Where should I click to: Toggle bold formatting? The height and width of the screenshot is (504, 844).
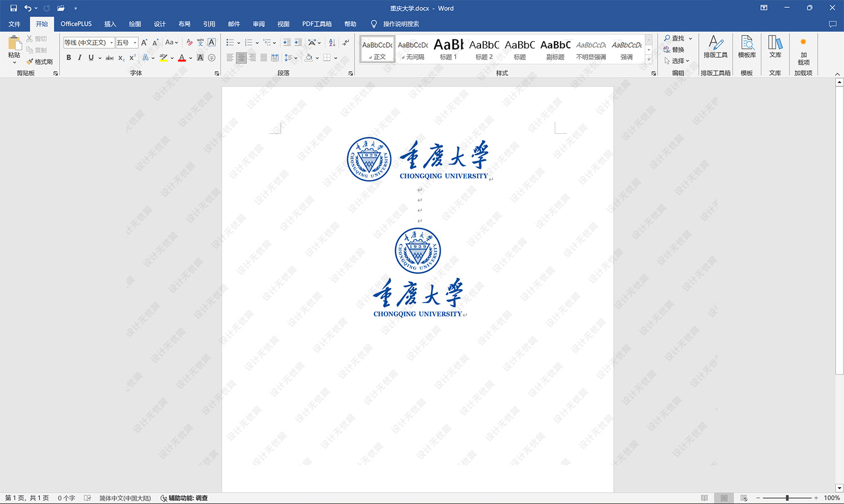[69, 57]
